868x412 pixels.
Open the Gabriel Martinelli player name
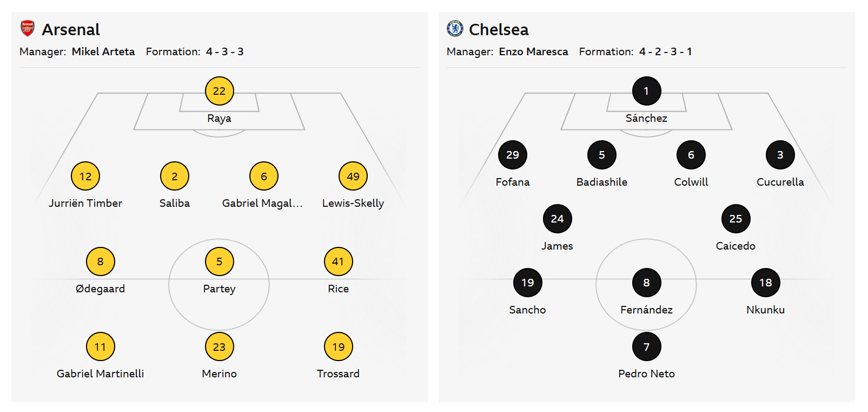click(100, 374)
